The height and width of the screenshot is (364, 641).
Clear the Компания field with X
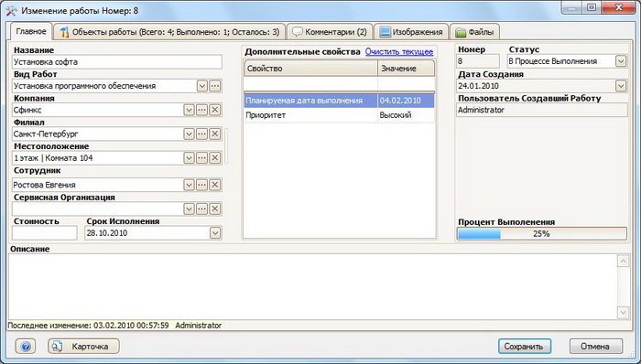pos(215,110)
